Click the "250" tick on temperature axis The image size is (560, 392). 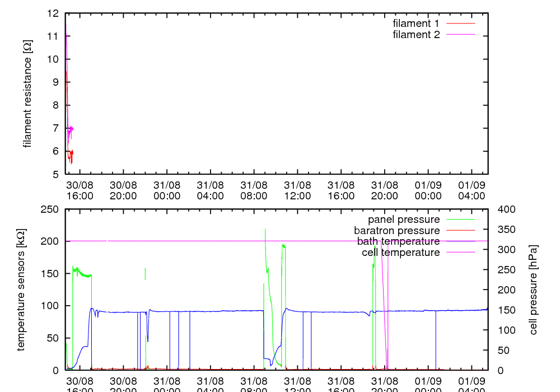click(x=51, y=209)
